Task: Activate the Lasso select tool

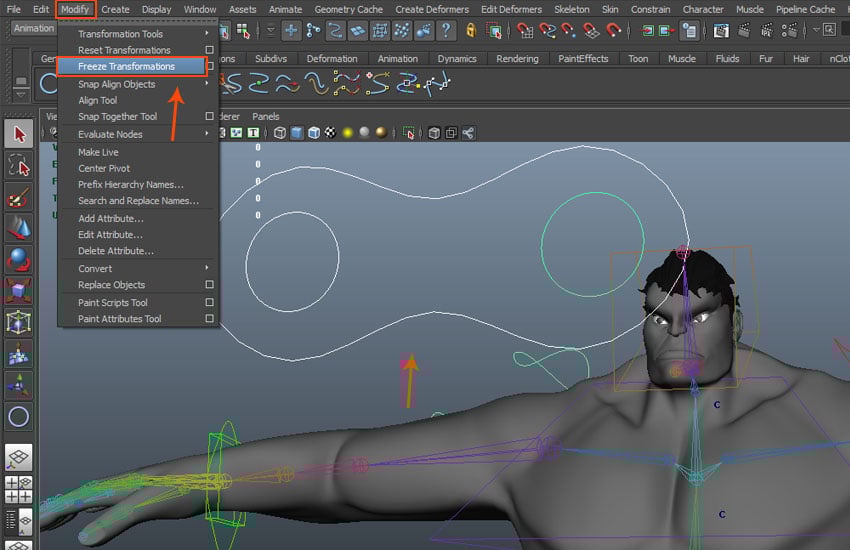Action: (x=18, y=164)
